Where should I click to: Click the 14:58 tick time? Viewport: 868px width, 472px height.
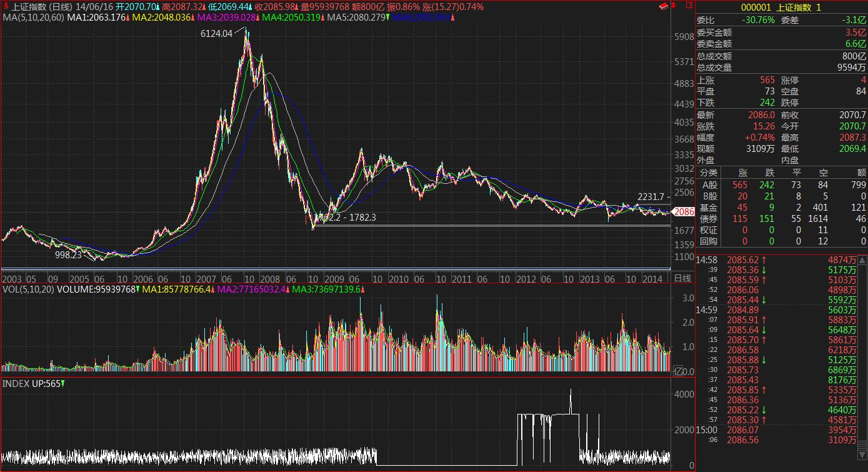coord(707,260)
